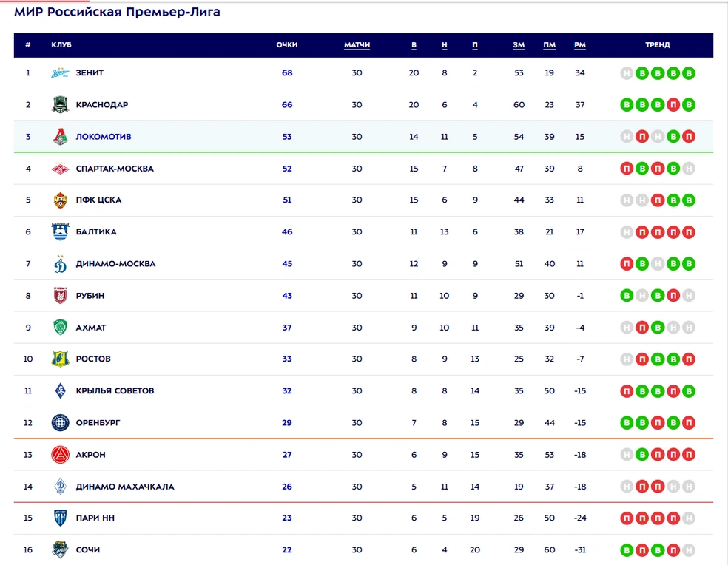
Task: Click the ОЧКИ column header
Action: point(287,45)
